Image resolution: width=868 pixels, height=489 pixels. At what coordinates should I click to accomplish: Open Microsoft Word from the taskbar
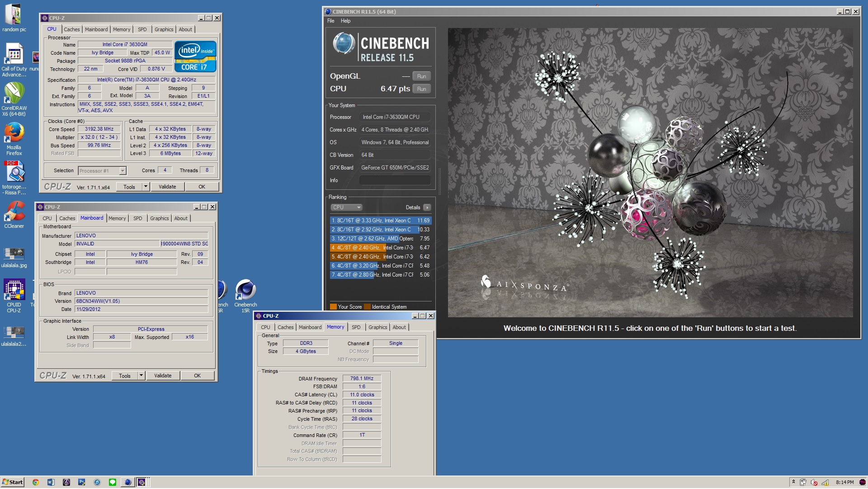(x=51, y=483)
